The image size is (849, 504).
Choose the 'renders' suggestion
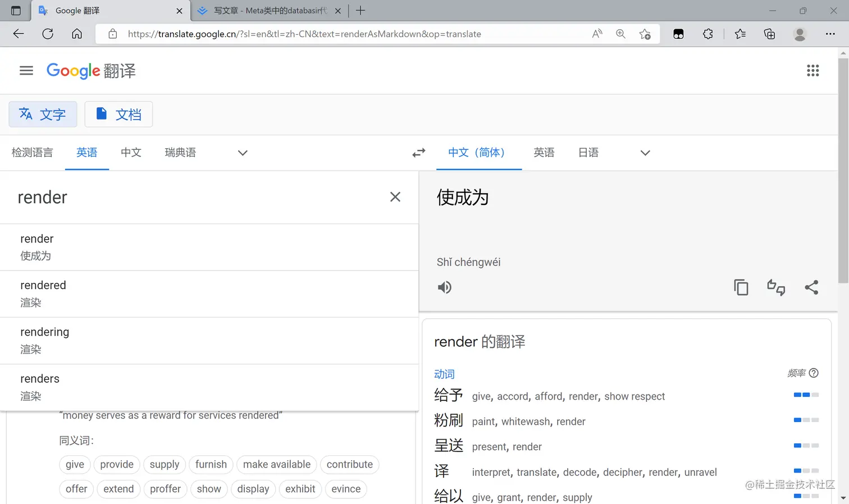pyautogui.click(x=209, y=387)
